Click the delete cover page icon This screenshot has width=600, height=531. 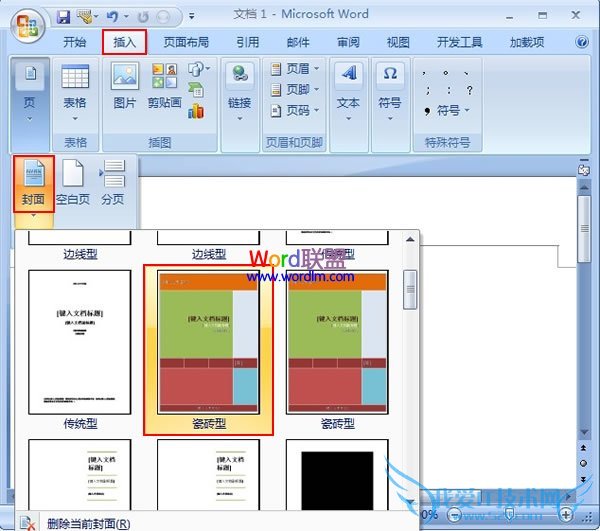[x=27, y=523]
